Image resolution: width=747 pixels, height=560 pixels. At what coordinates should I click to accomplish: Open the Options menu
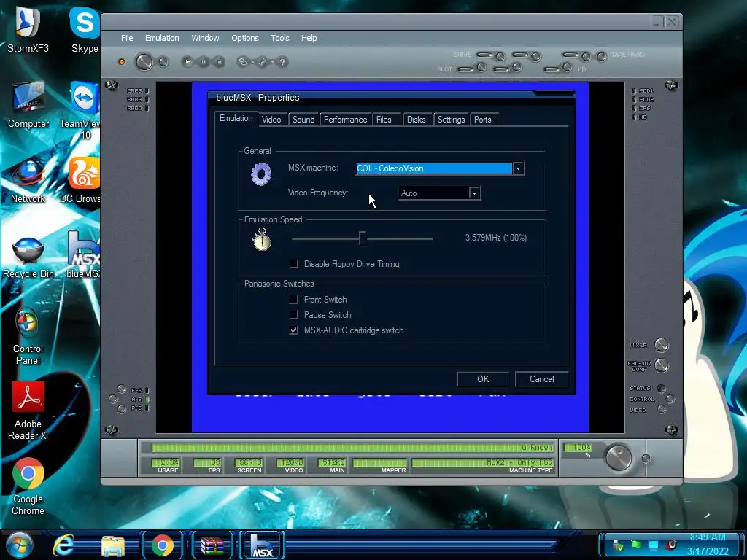(245, 38)
